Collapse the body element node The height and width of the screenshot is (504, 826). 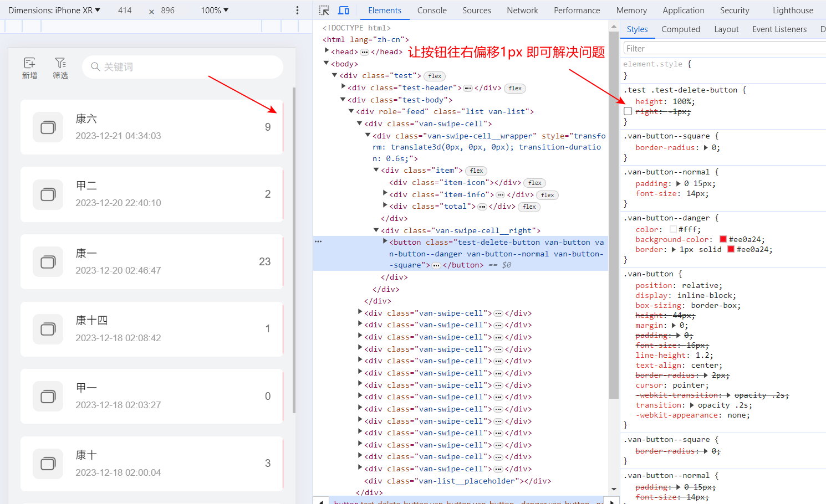[327, 64]
